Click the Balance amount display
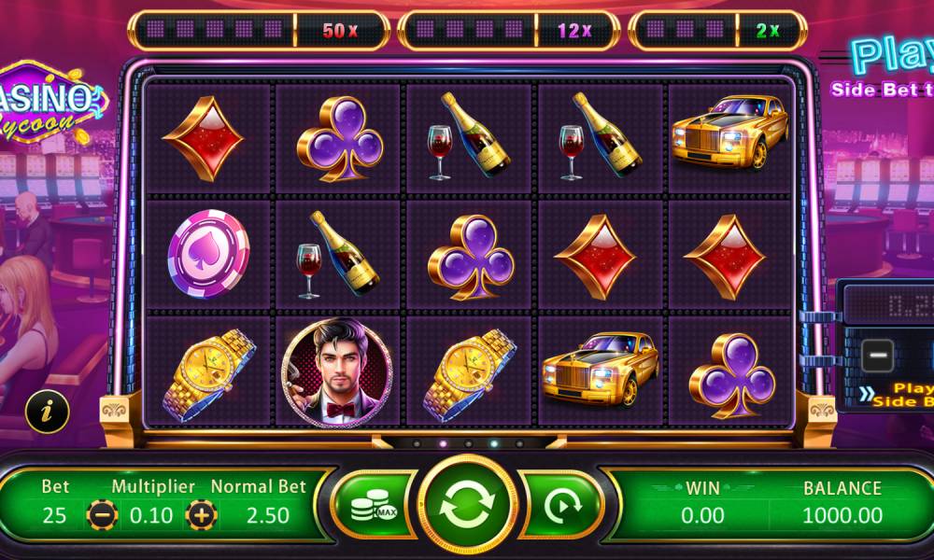934x560 pixels. pos(842,515)
